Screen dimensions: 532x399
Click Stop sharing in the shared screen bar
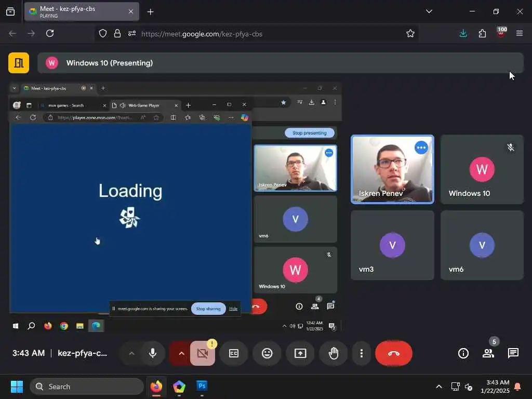click(x=208, y=309)
